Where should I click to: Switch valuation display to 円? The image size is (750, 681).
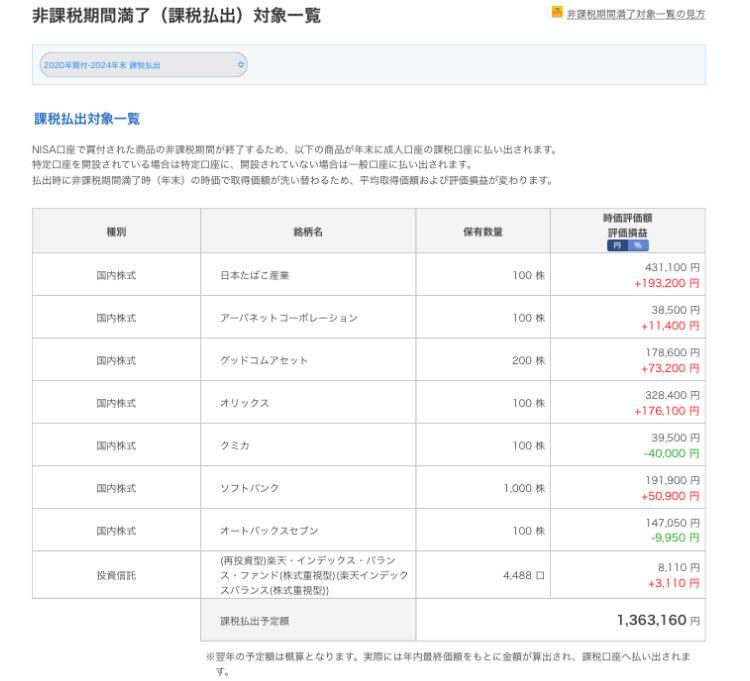click(618, 244)
